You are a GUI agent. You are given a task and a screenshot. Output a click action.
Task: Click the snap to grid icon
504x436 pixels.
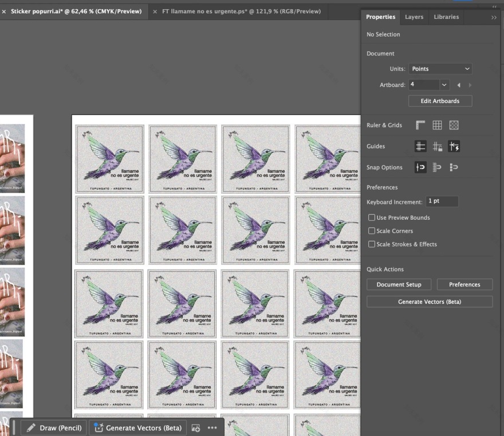coord(438,168)
